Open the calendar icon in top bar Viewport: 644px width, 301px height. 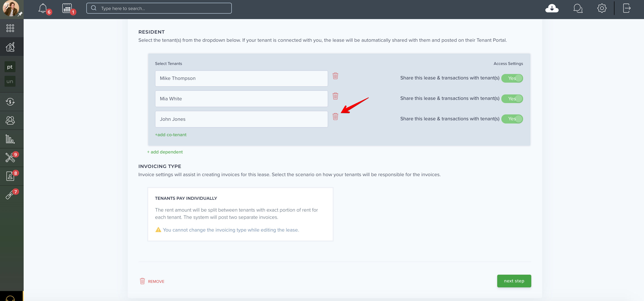click(67, 8)
